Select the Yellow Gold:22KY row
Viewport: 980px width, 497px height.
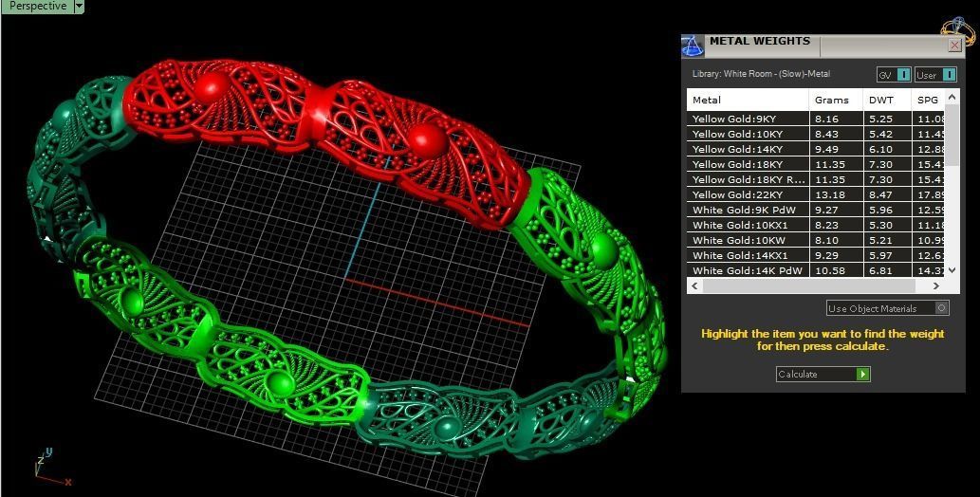coord(815,194)
